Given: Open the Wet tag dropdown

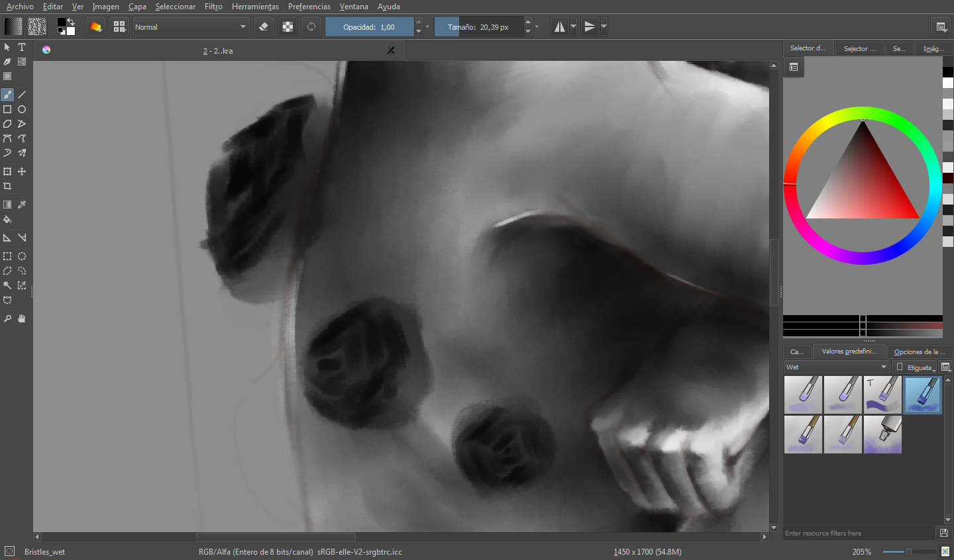Looking at the screenshot, I should 836,367.
